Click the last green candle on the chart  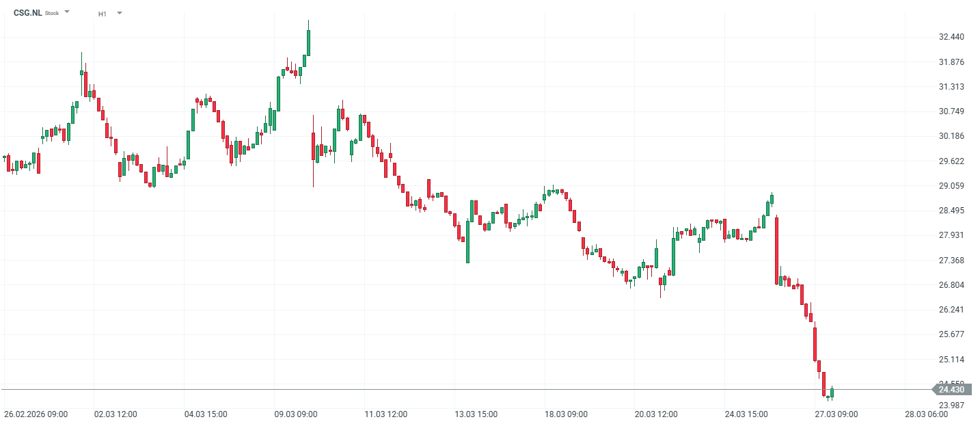(x=832, y=393)
